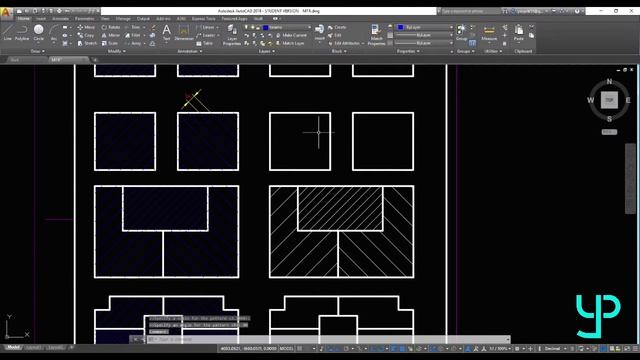The width and height of the screenshot is (640, 360).
Task: Select the Circle tool
Action: pos(38,32)
